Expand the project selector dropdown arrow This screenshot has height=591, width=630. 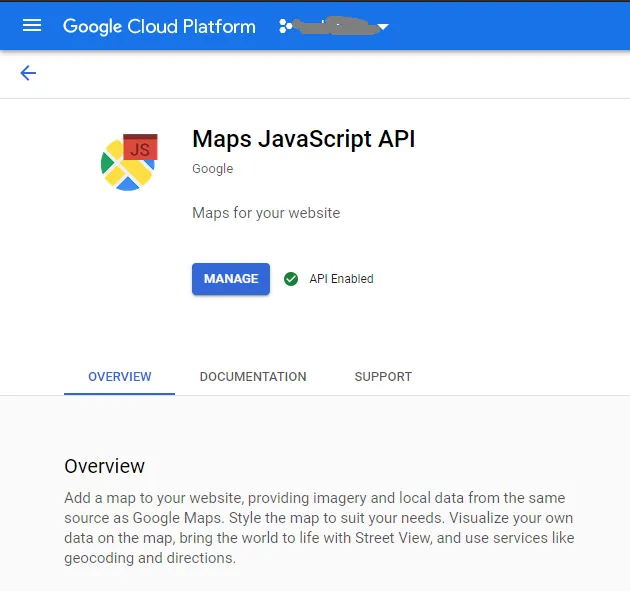383,27
